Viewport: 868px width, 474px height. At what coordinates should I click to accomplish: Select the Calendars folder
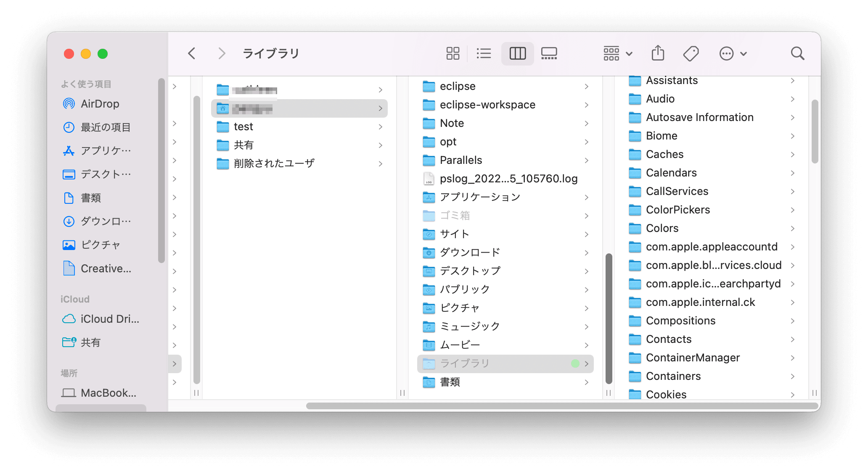711,173
